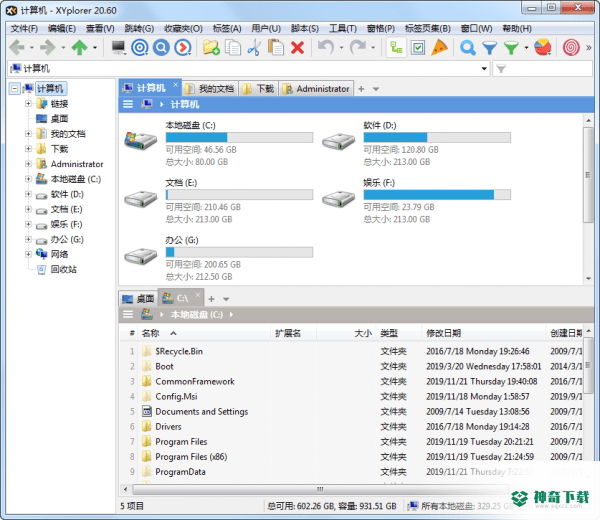The image size is (600, 520).
Task: Click the computer drives toolbar icon
Action: (119, 48)
